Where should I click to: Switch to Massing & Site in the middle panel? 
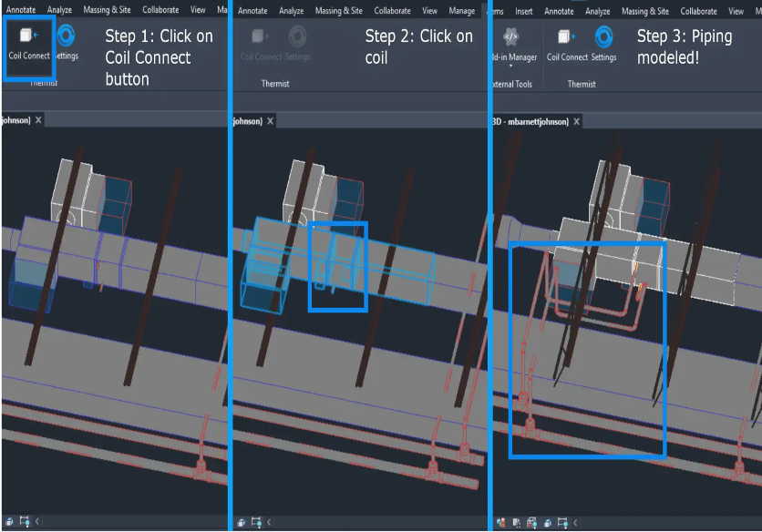click(339, 11)
